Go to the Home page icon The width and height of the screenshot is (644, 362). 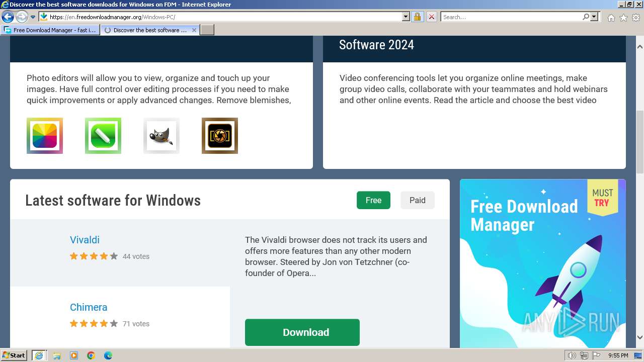(x=611, y=17)
